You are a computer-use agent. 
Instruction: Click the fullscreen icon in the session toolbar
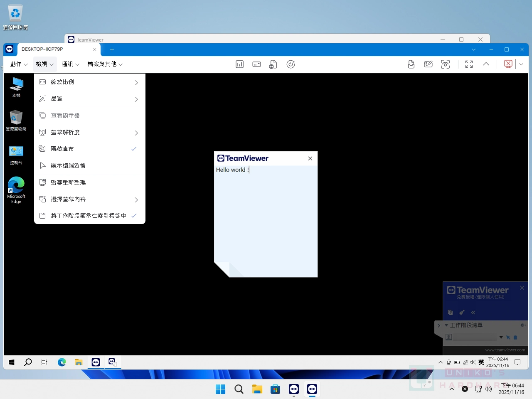(469, 64)
